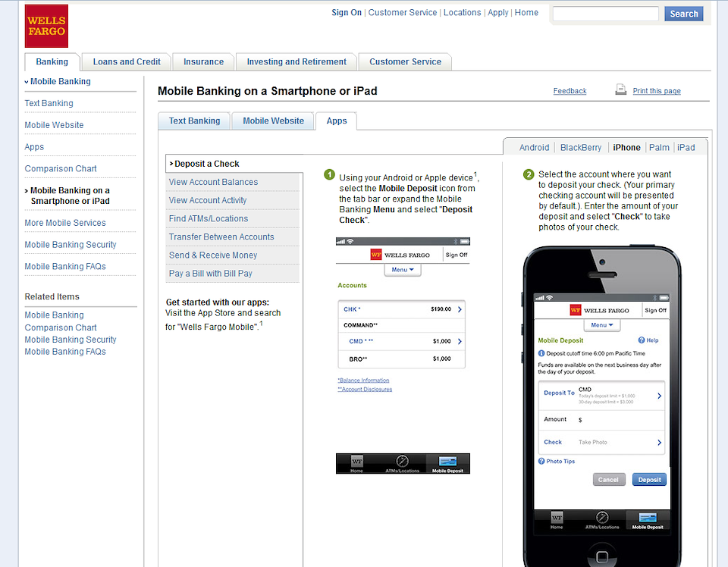Click the Wells Fargo logo
Screen dimensions: 728x567
click(46, 26)
